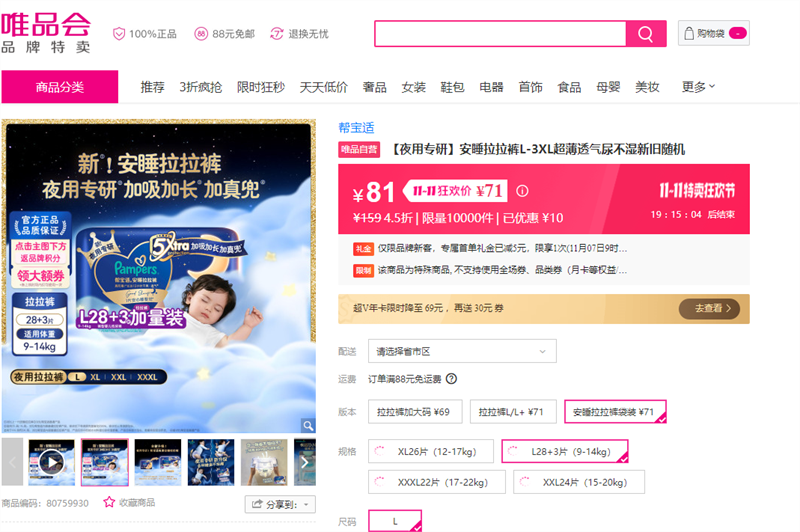
Task: Click into the search input field
Action: (500, 34)
